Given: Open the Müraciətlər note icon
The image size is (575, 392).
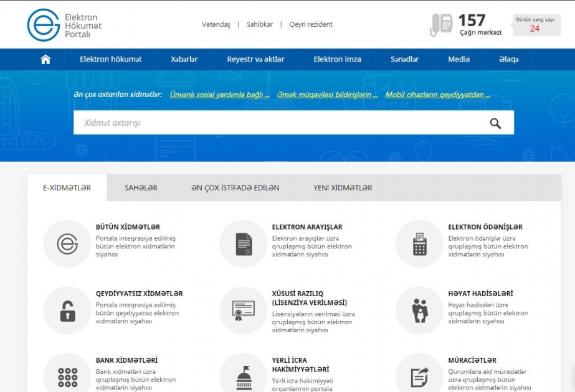Looking at the screenshot, I should [x=419, y=374].
